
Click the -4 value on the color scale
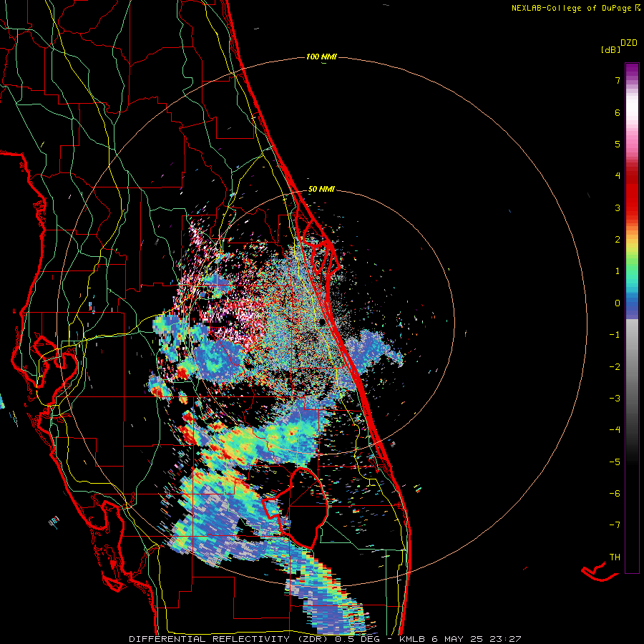(615, 430)
